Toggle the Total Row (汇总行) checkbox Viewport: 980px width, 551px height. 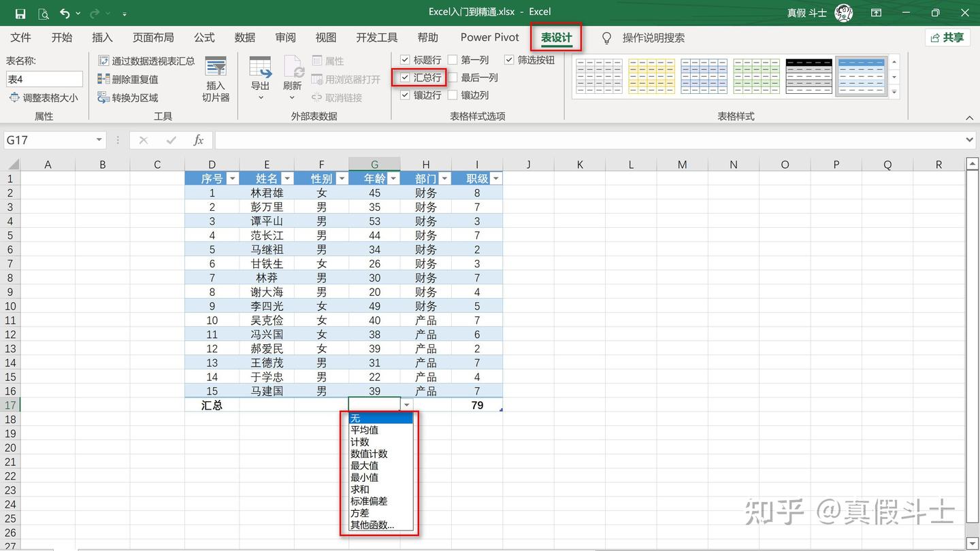tap(405, 78)
